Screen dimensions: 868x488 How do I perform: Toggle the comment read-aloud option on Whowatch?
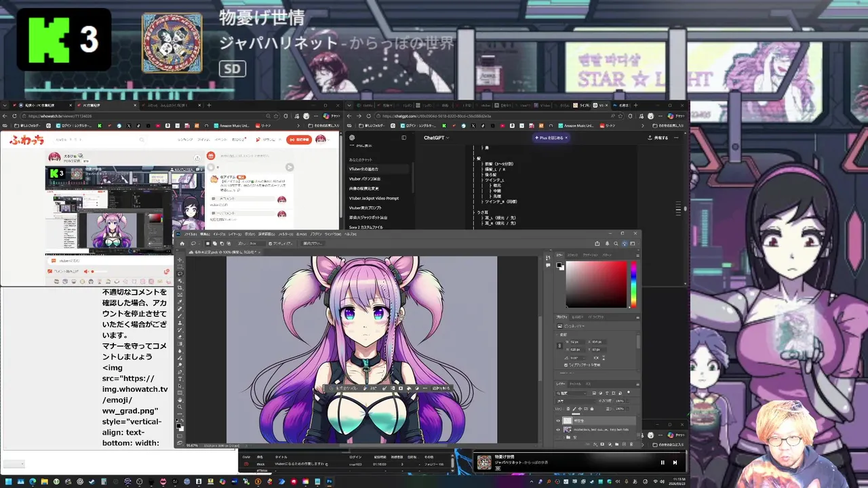(64, 271)
